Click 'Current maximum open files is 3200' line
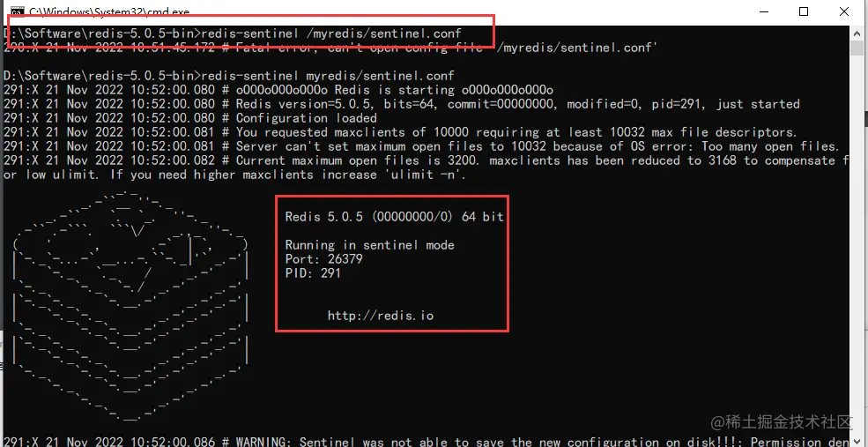868x447 pixels. [x=427, y=160]
